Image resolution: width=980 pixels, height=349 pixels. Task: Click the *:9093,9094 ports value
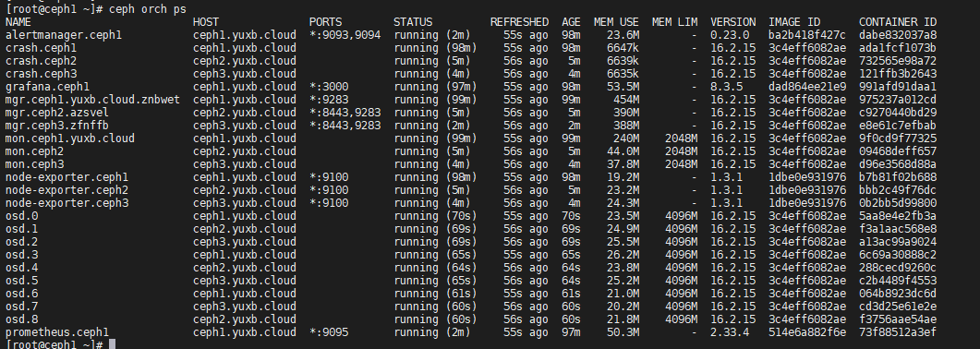[345, 35]
